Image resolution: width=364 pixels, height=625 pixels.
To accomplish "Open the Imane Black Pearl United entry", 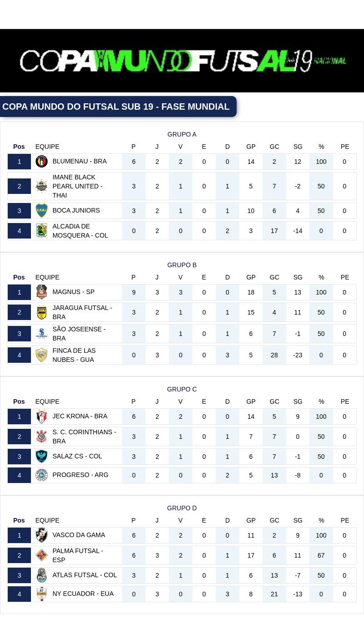I will click(77, 186).
